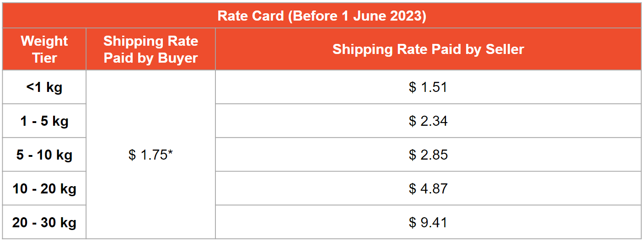This screenshot has width=644, height=241.
Task: Click the lightest weight tier label
Action: [44, 87]
